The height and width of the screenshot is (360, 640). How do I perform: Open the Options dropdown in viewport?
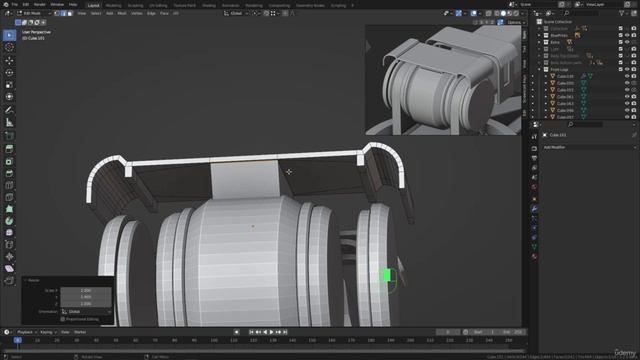coord(516,22)
